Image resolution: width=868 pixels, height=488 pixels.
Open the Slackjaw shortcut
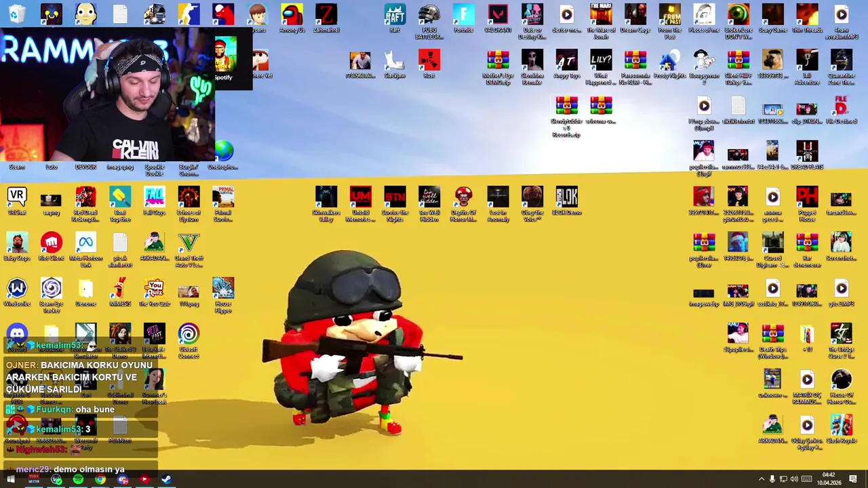coord(395,64)
